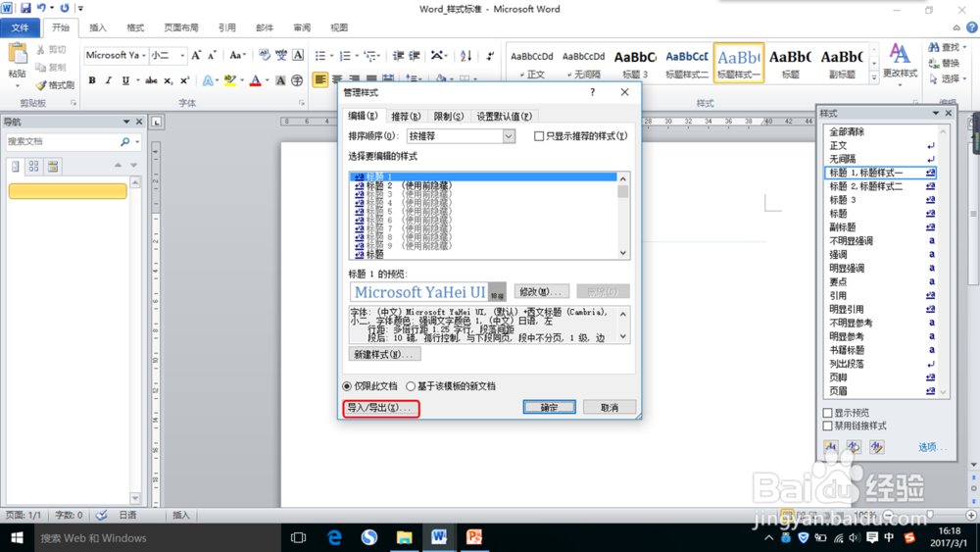Click Style Inspector icon in Styles pane

pos(854,446)
